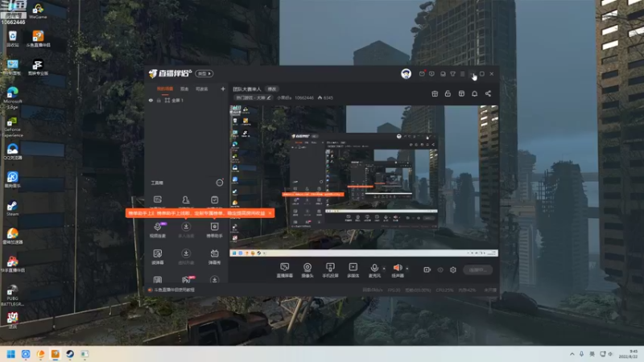Click the share icon above preview
Screen dimensions: 644x362
[x=488, y=93]
